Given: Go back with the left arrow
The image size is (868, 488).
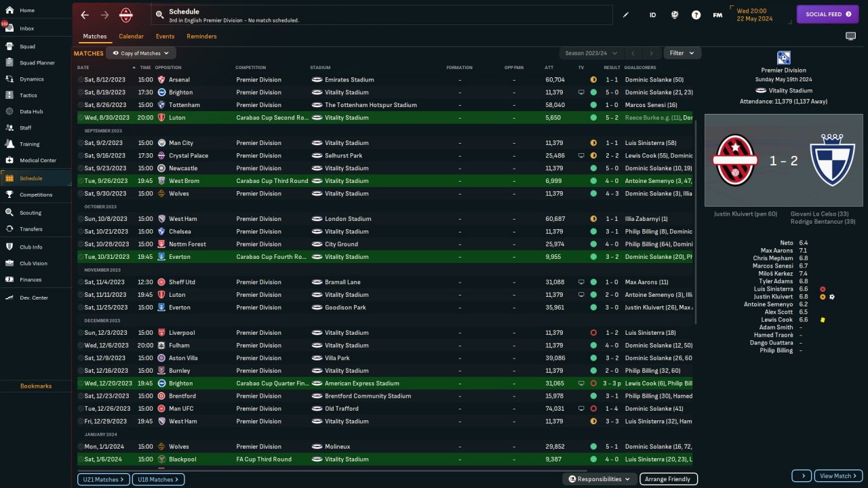Looking at the screenshot, I should [x=85, y=15].
